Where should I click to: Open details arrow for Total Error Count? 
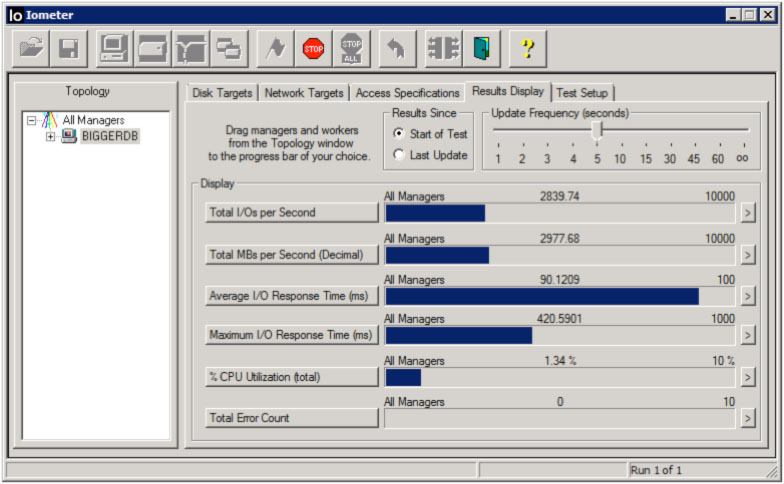point(748,418)
